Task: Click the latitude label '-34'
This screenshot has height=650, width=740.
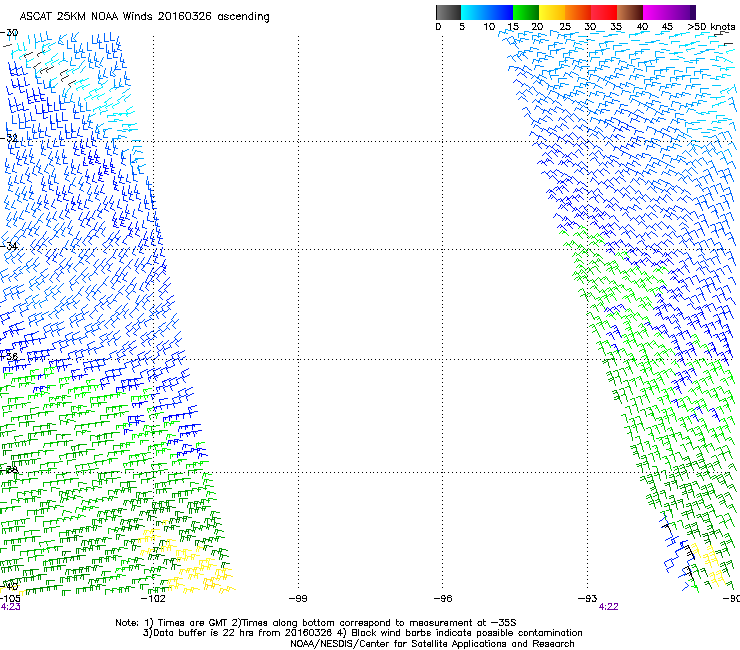Action: [9, 246]
